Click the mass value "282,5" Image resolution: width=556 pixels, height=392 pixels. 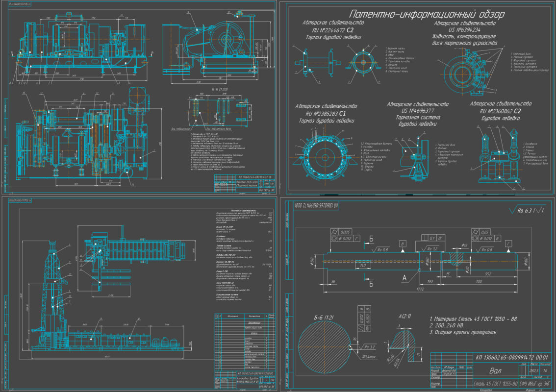point(533,370)
